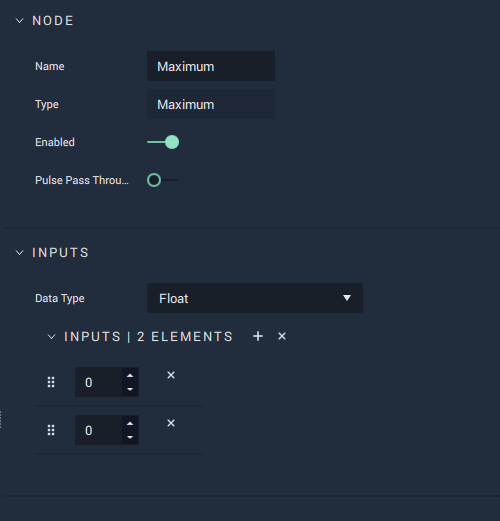Collapse the Inputs 2 Elements list
This screenshot has width=500, height=521.
click(x=52, y=337)
